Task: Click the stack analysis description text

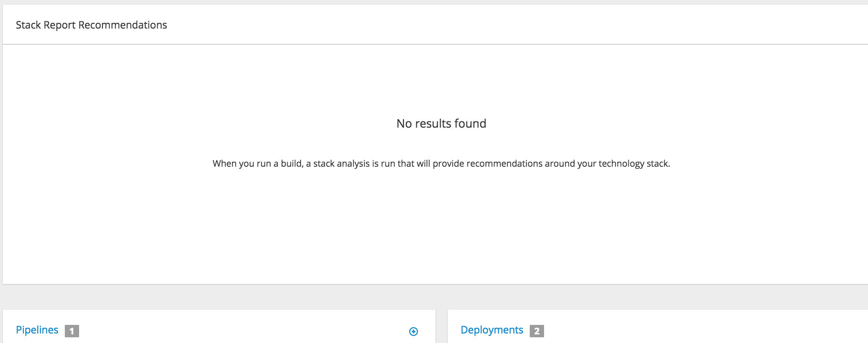Action: (442, 163)
